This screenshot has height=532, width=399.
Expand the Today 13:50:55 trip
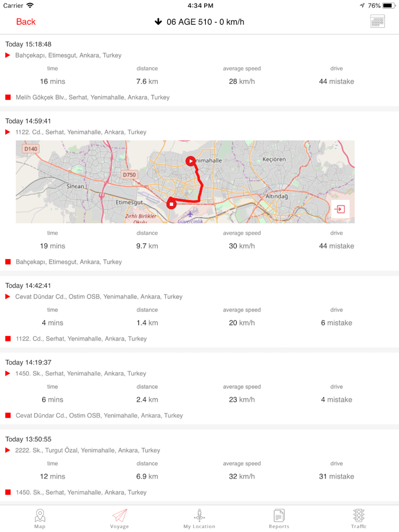pyautogui.click(x=199, y=465)
